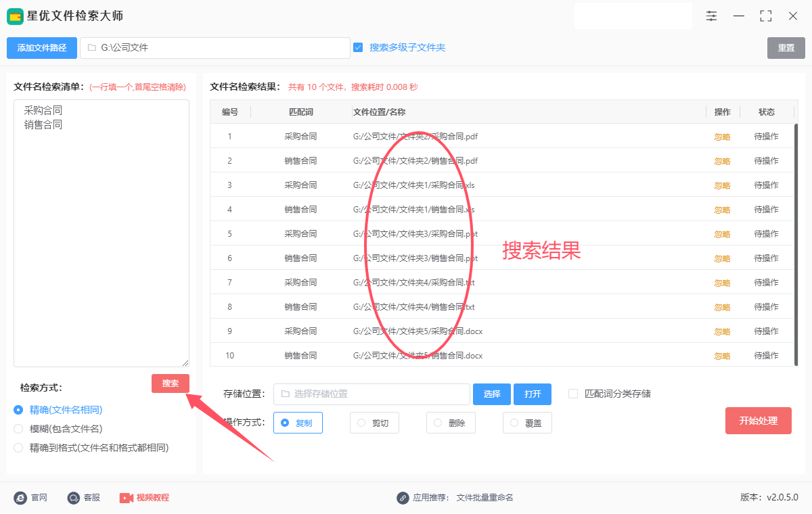812x514 pixels.
Task: Click 忽略 for row 7 采购合同.txt
Action: tap(722, 283)
